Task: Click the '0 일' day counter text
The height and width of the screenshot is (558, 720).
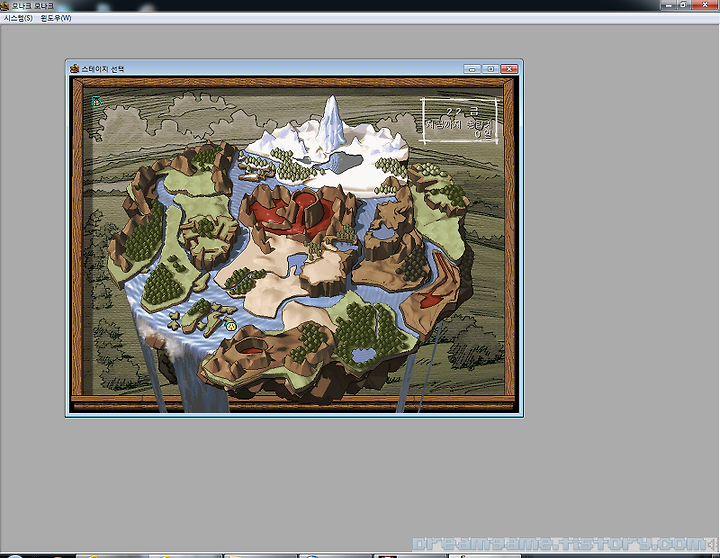Action: 483,134
